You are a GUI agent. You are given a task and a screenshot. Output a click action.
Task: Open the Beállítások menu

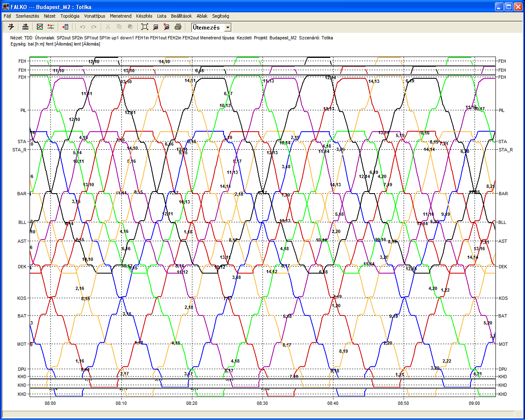coord(181,16)
